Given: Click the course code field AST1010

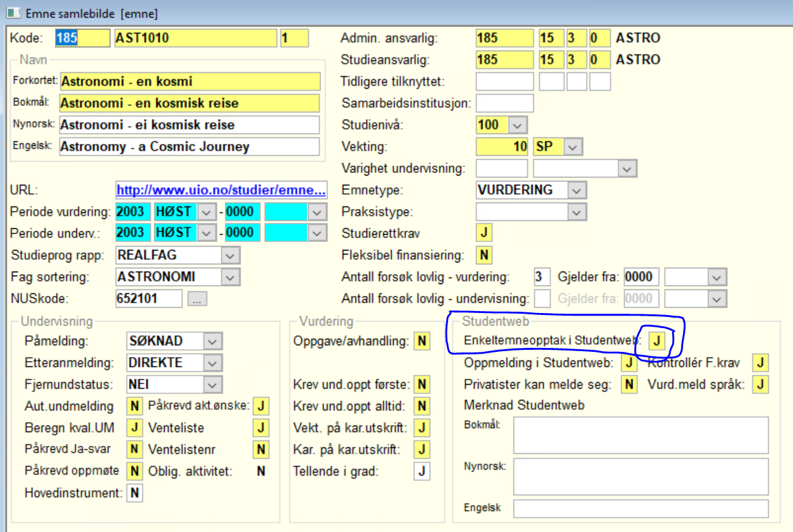Looking at the screenshot, I should point(196,38).
